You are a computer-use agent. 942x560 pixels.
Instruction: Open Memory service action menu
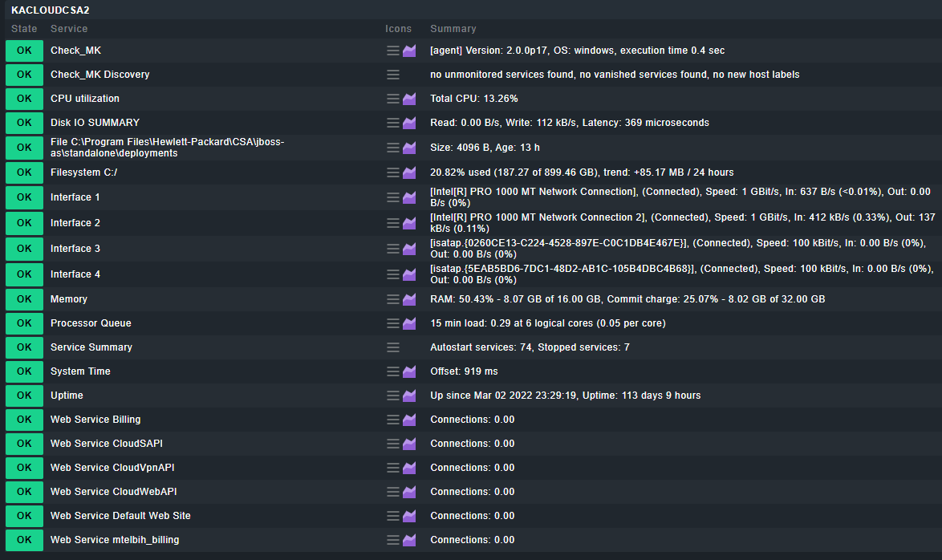click(x=393, y=299)
